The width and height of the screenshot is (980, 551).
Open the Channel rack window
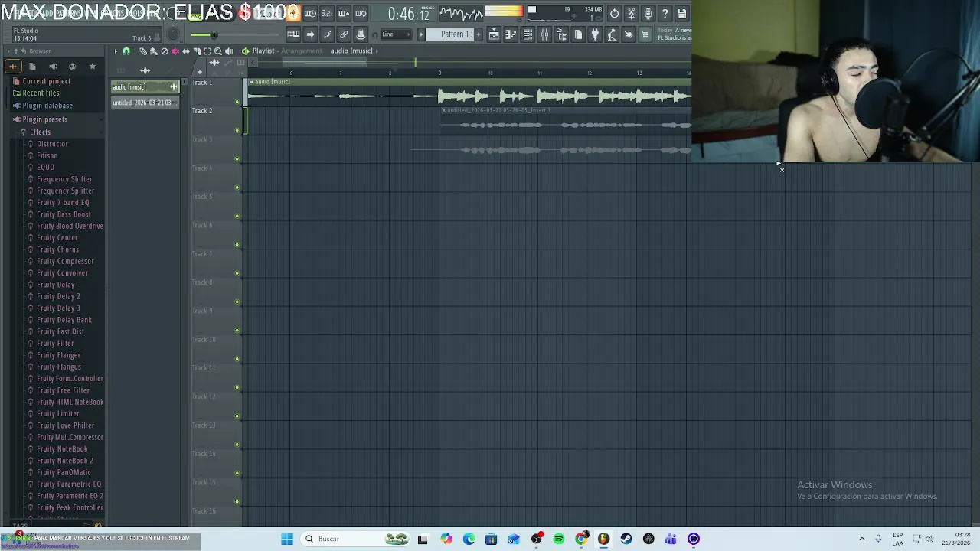528,34
